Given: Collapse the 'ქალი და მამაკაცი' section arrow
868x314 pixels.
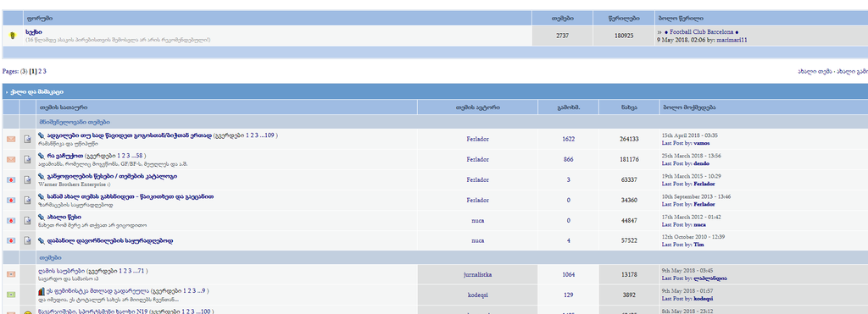Looking at the screenshot, I should (7, 92).
